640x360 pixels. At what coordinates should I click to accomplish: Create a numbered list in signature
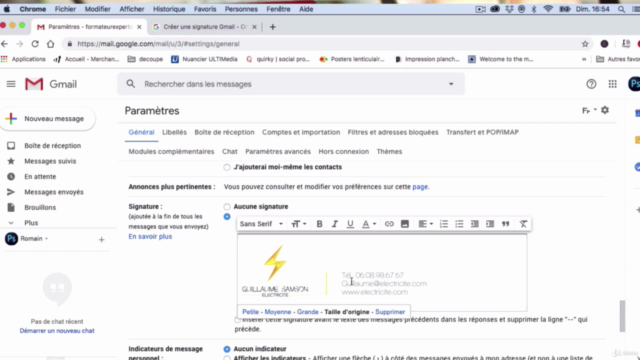pos(444,224)
